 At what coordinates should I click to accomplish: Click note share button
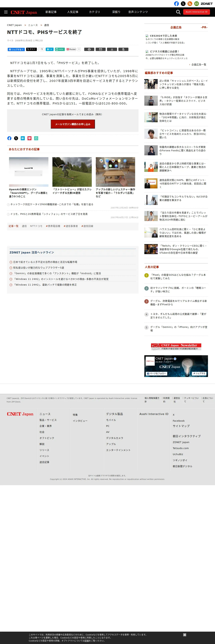pos(60,49)
